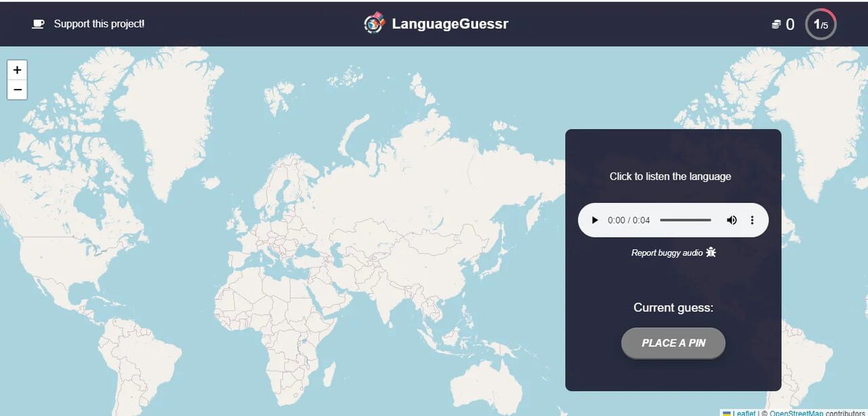Zoom in using the map plus control
Viewport: 868px width, 416px height.
click(17, 69)
